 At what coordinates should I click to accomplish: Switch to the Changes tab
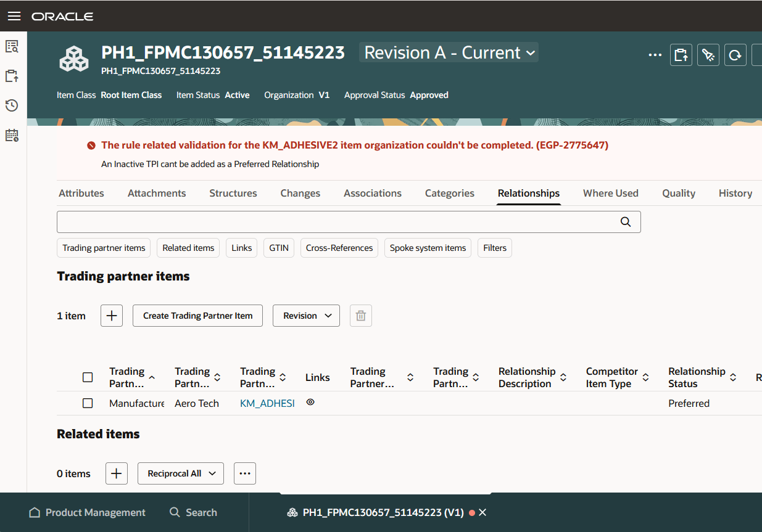coord(300,193)
